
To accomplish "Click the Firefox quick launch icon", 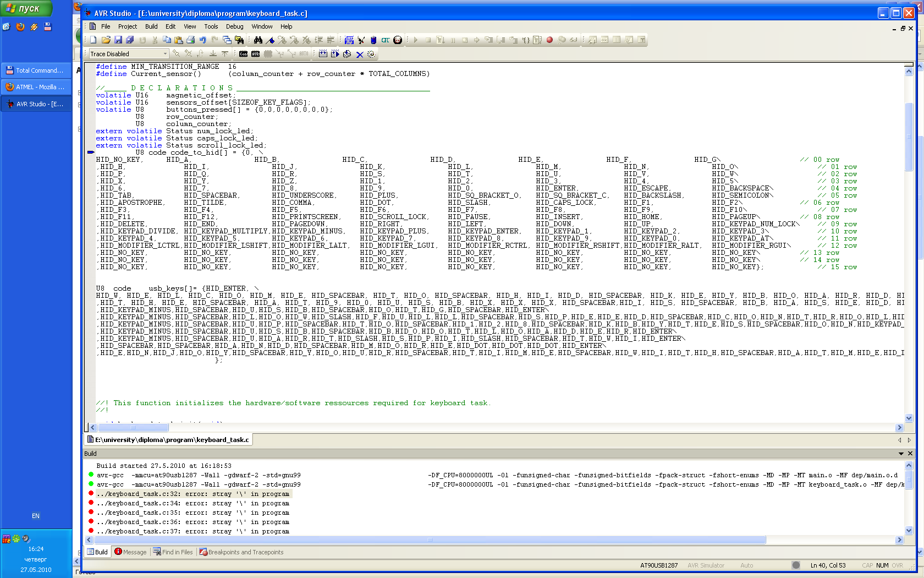I will [20, 26].
